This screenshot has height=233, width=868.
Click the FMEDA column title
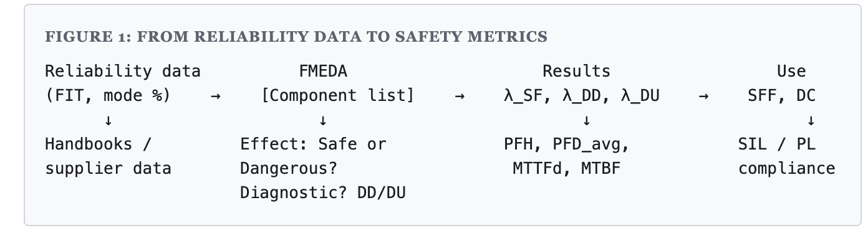(323, 71)
